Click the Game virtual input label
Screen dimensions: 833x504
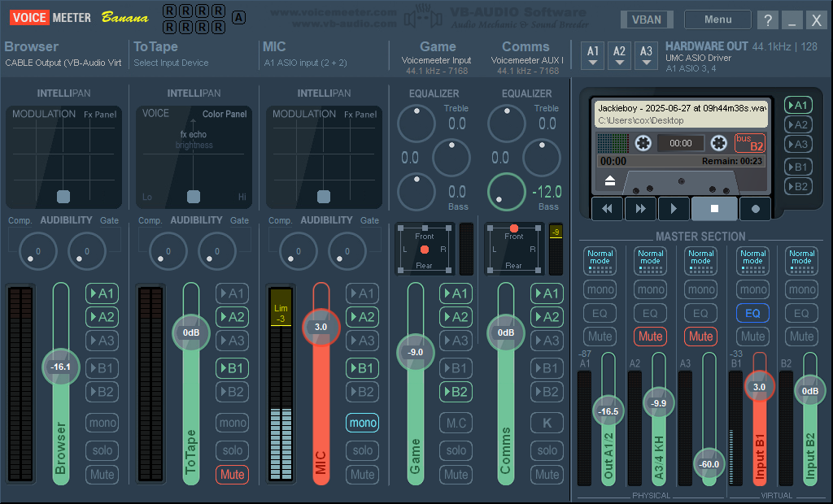click(437, 46)
